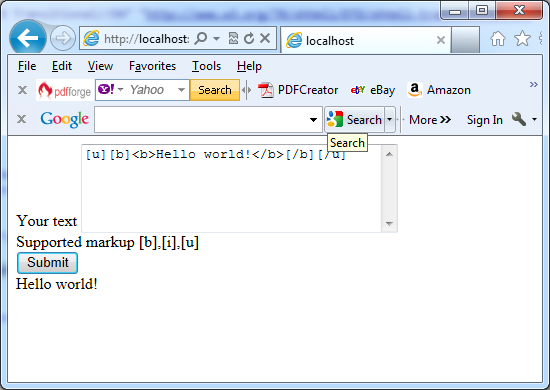Screen dimensions: 550x390
Task: Click the Google logo
Action: pyautogui.click(x=65, y=119)
